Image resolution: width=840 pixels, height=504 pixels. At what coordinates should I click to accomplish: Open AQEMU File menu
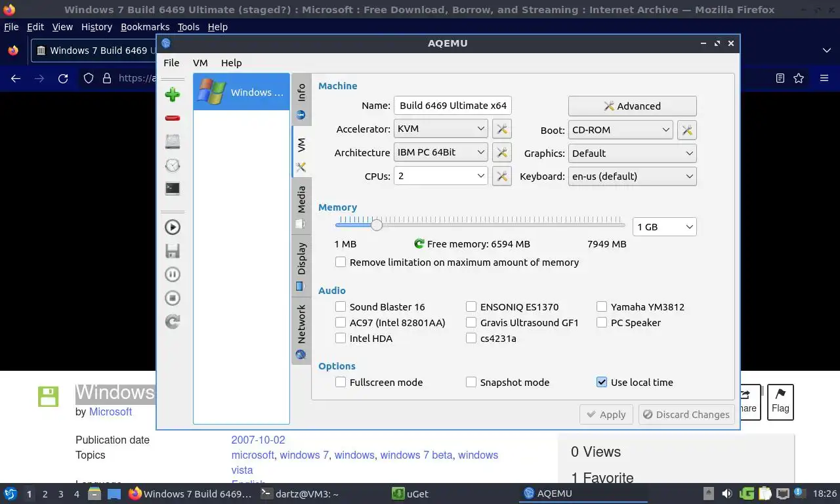pos(171,63)
